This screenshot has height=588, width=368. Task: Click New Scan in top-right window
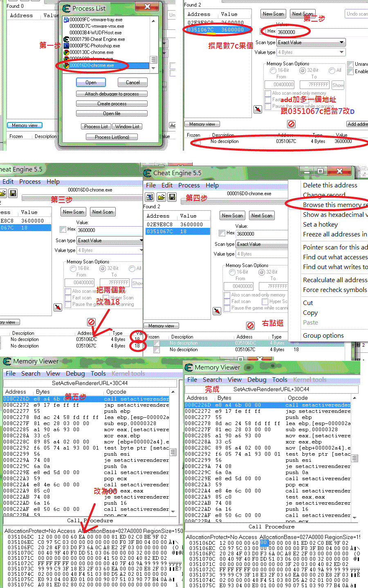coord(273,14)
